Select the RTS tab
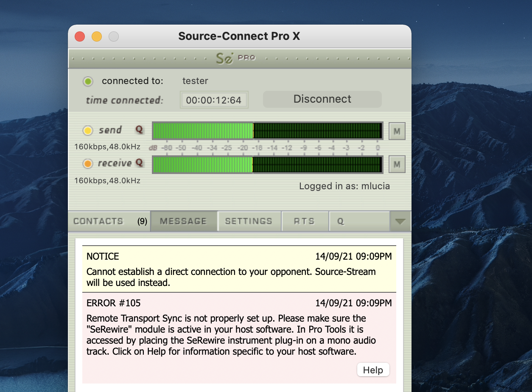 tap(304, 221)
